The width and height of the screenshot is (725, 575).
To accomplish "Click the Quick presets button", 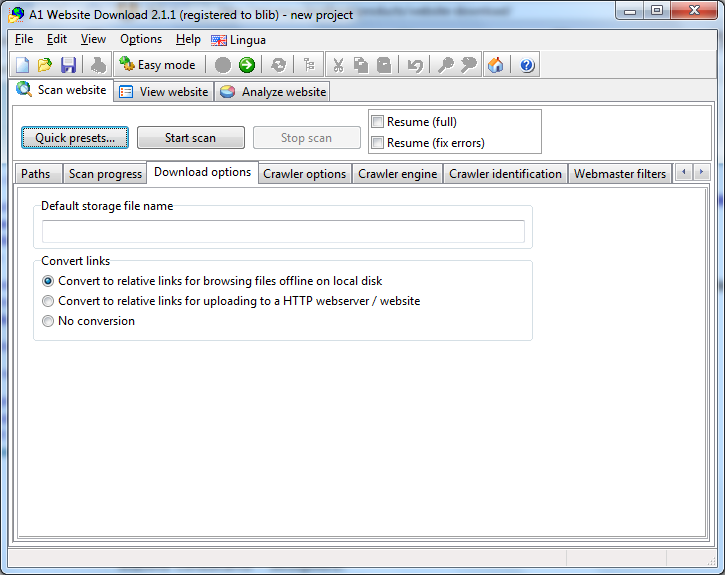I will point(75,138).
